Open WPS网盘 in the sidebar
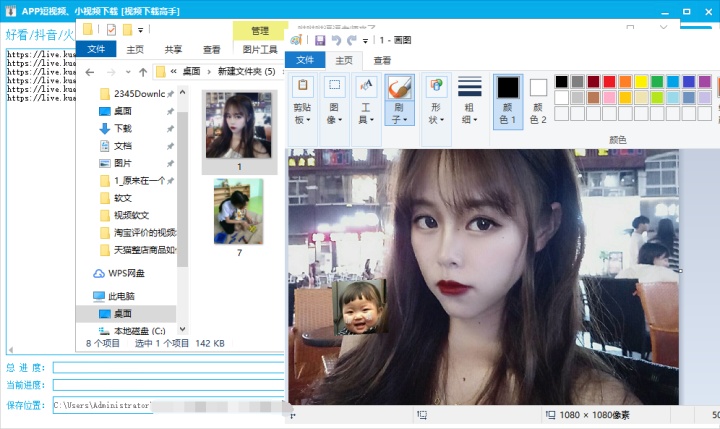The height and width of the screenshot is (429, 720). (x=126, y=273)
